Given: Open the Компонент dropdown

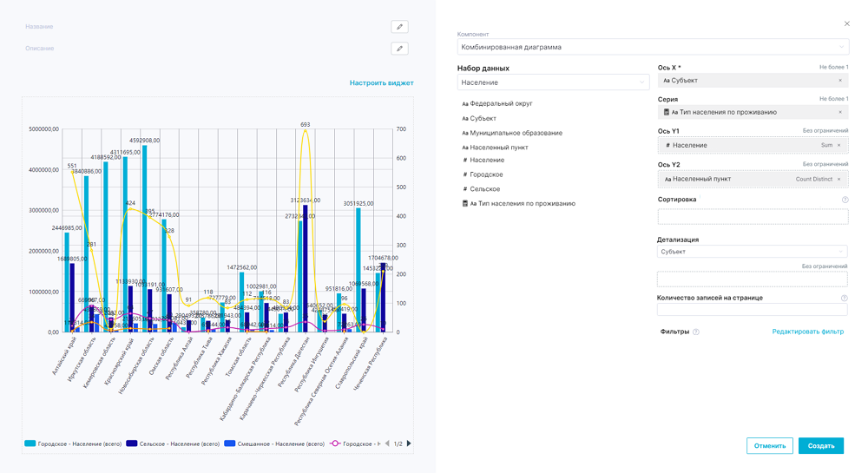Looking at the screenshot, I should (x=653, y=48).
